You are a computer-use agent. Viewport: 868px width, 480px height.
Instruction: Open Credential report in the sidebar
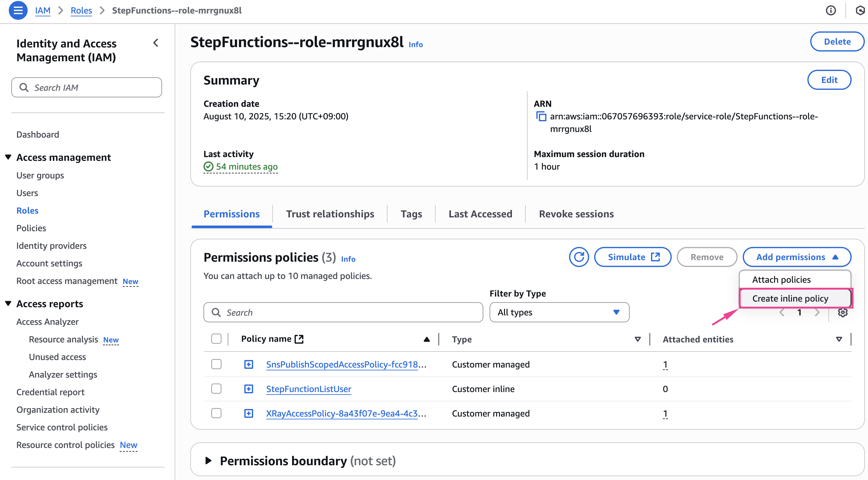point(51,392)
